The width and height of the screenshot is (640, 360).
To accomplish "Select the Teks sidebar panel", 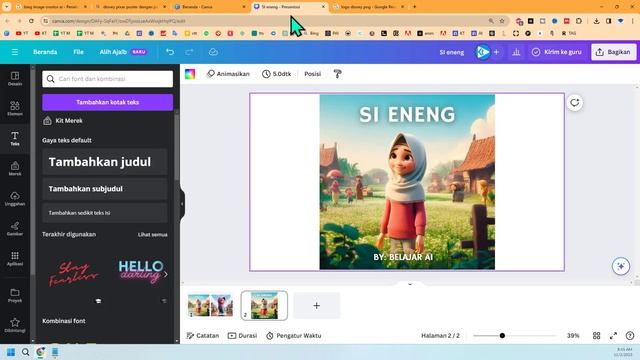I will coord(15,138).
